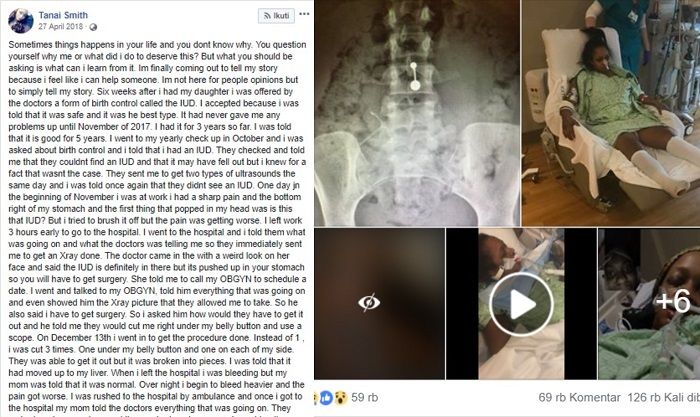Follow the post with Ikuti button
The height and width of the screenshot is (417, 700).
[276, 16]
